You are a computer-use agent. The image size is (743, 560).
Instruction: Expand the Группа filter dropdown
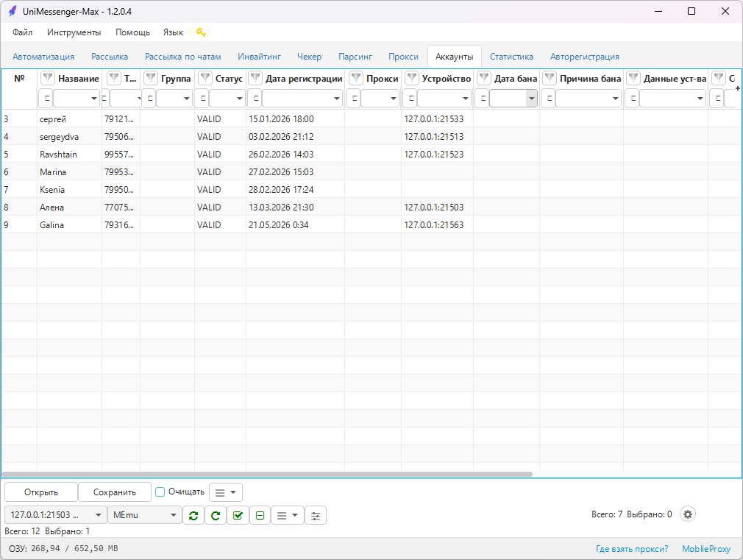186,99
